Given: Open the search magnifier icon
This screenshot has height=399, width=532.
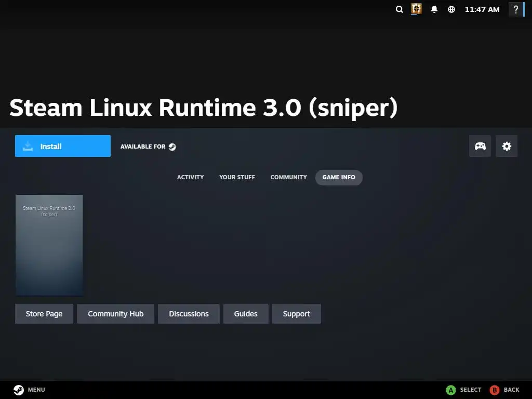Looking at the screenshot, I should [x=400, y=9].
